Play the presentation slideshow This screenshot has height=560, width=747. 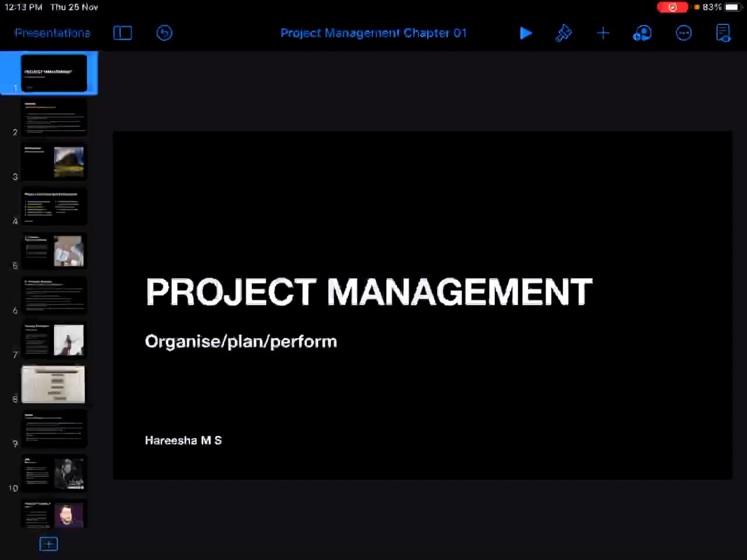click(x=526, y=33)
